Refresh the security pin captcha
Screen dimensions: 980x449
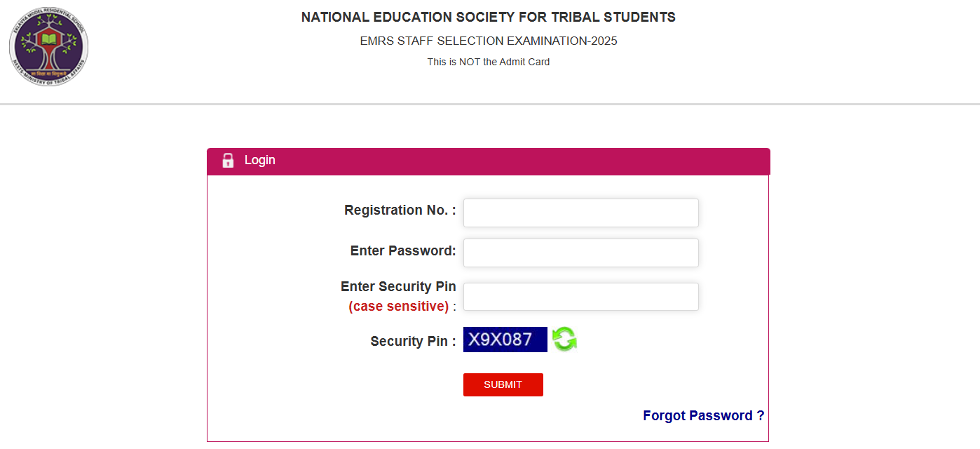coord(564,340)
